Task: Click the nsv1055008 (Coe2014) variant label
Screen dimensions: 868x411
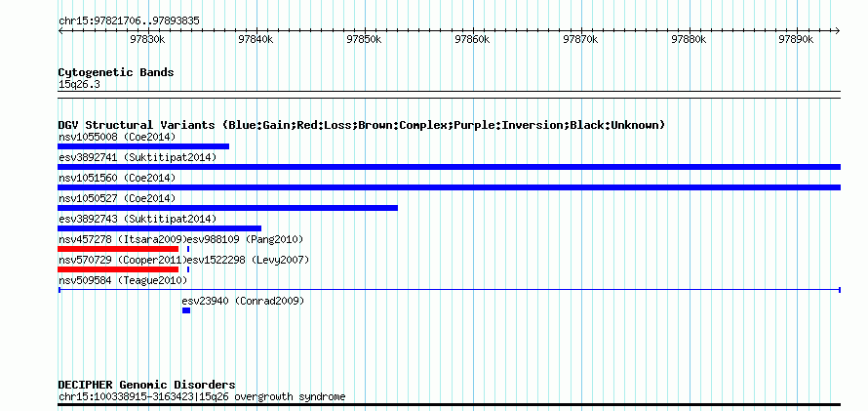Action: pyautogui.click(x=117, y=137)
